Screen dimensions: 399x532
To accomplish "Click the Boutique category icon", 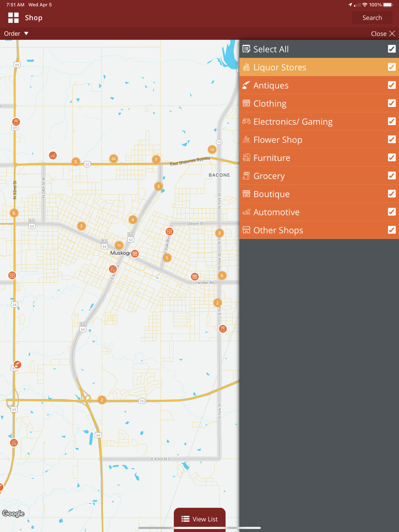I will [x=247, y=194].
